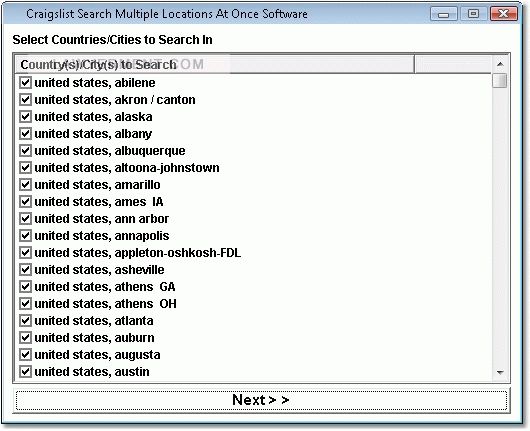Select the text united states, asheville

coord(99,270)
